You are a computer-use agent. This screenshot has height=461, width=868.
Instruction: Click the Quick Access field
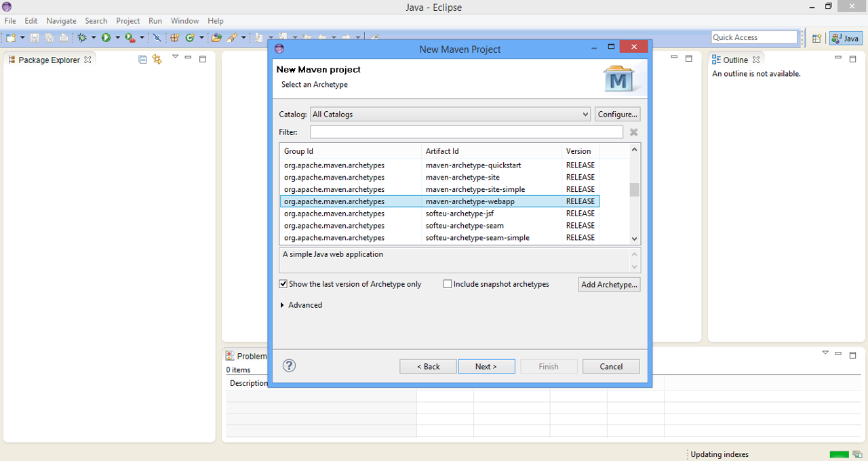pos(754,37)
